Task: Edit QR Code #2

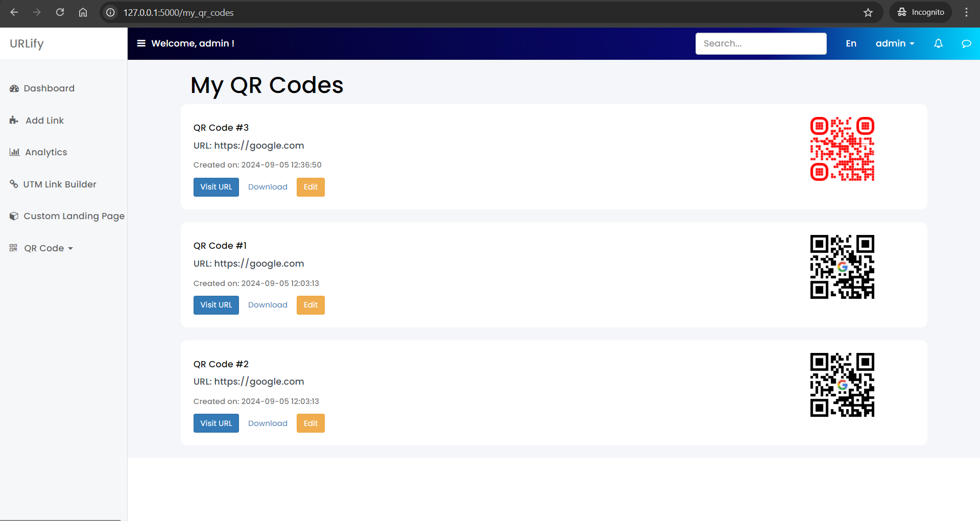Action: tap(310, 423)
